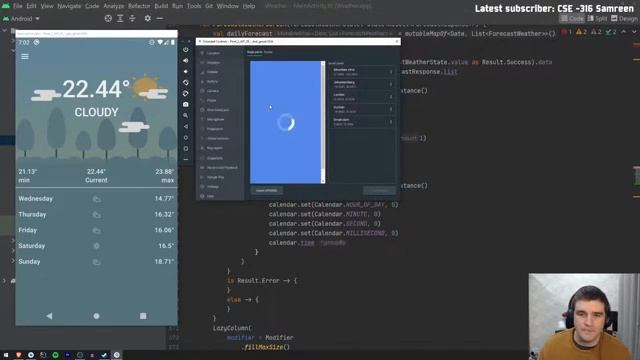Switch editor to Code view
The width and height of the screenshot is (640, 360).
572,18
